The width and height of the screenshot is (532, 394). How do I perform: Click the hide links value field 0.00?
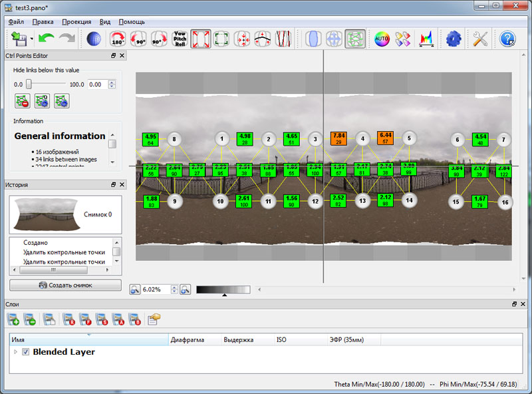[98, 85]
